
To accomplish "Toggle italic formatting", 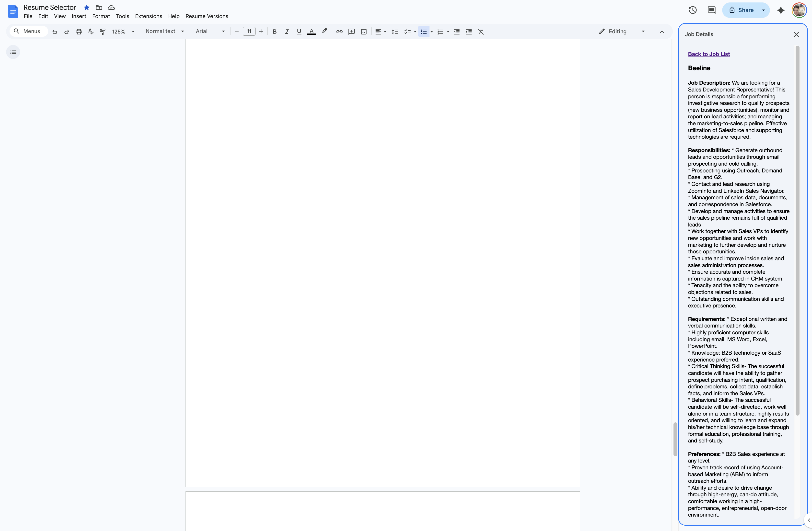I will pyautogui.click(x=287, y=32).
